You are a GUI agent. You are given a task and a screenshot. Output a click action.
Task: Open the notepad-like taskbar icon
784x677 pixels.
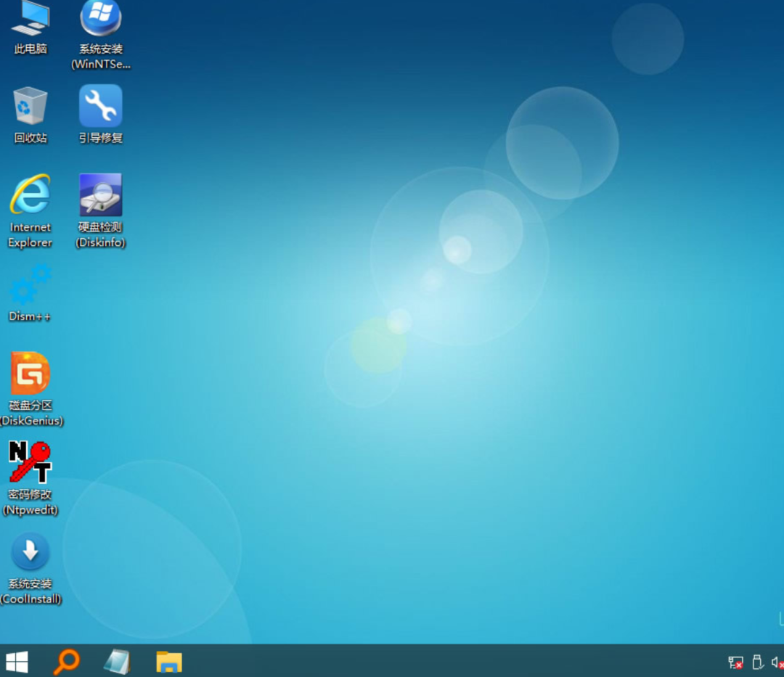click(118, 662)
